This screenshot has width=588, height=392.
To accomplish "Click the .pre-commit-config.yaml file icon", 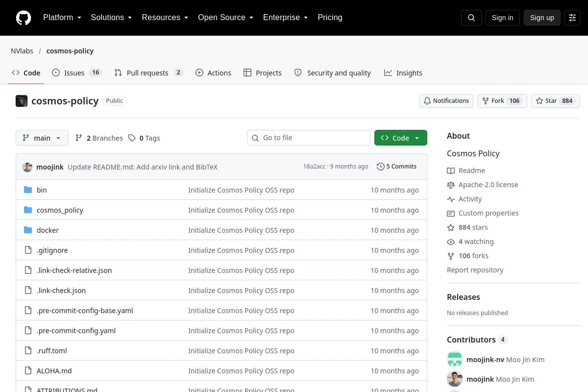I will [28, 331].
